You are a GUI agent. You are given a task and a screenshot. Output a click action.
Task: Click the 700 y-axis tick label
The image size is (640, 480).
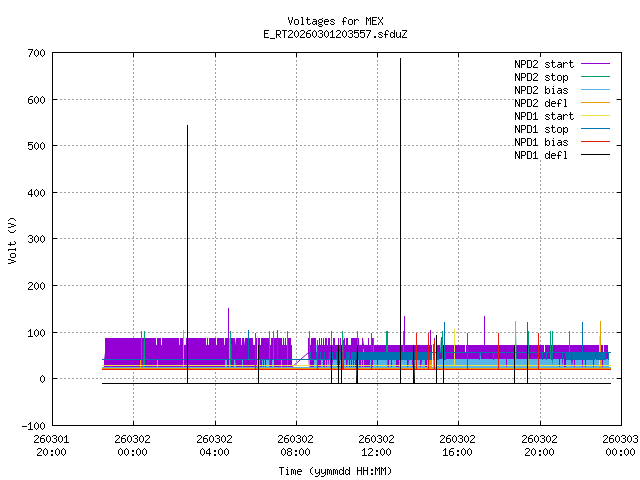click(35, 53)
